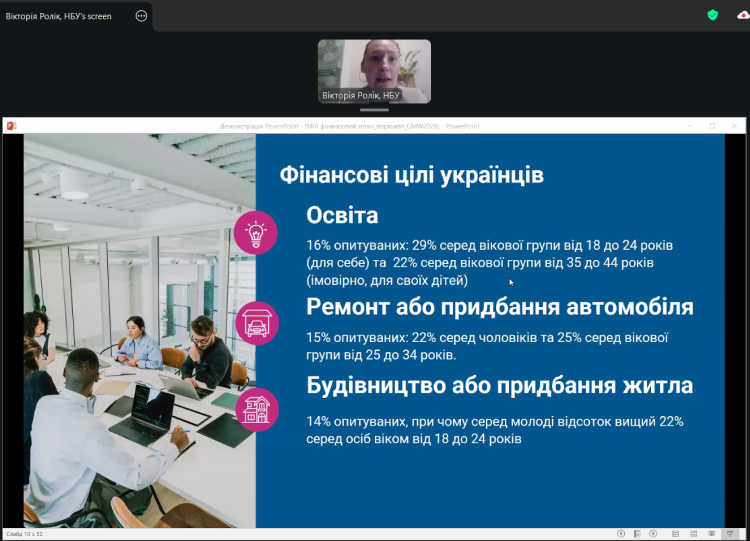This screenshot has width=750, height=541.
Task: Click the text starting 14% опитуваних
Action: pyautogui.click(x=495, y=430)
